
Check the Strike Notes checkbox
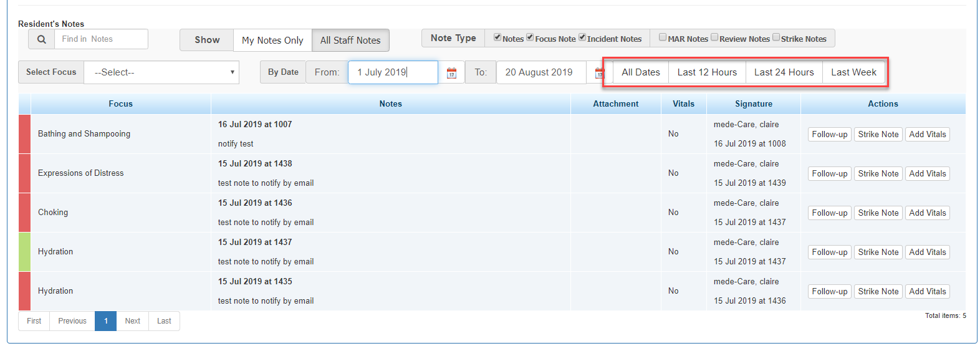click(x=776, y=37)
